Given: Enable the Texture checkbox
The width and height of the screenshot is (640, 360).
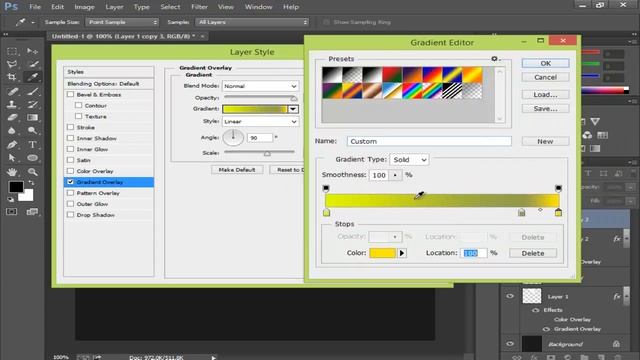Looking at the screenshot, I should point(78,116).
